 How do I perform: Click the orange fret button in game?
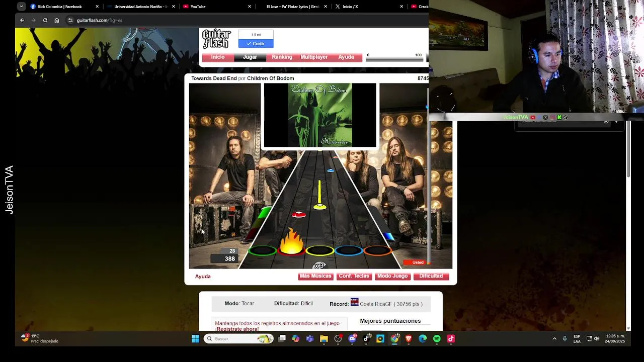click(378, 250)
